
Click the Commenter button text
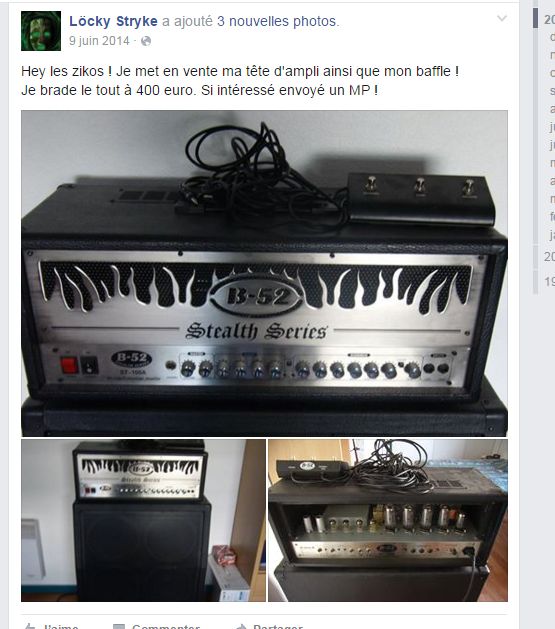point(166,626)
